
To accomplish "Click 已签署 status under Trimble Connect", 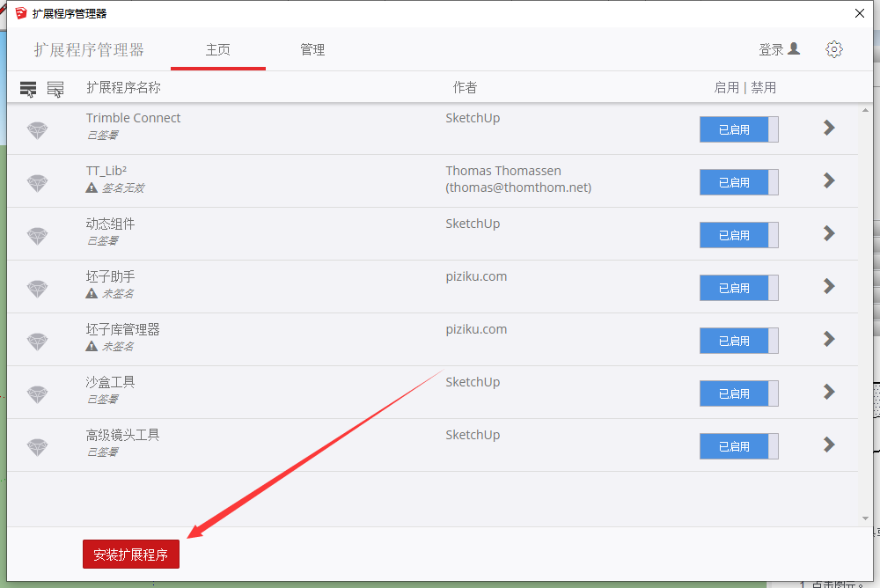I will [102, 136].
